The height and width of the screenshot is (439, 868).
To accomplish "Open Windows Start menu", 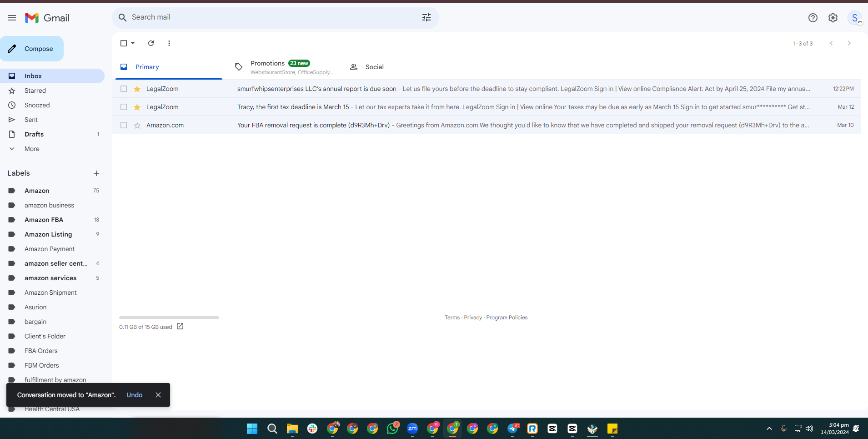I will [x=252, y=429].
